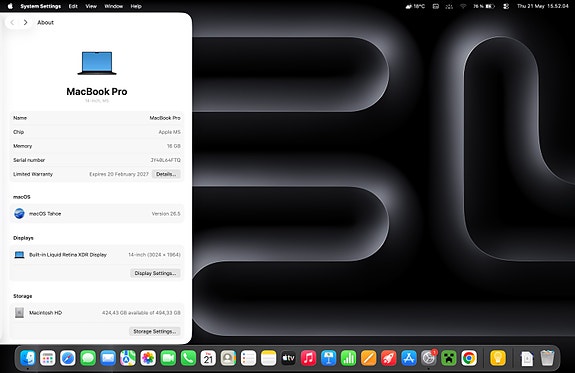Click the weather temperature in menu bar
Screen dimensions: 575x373
click(415, 6)
